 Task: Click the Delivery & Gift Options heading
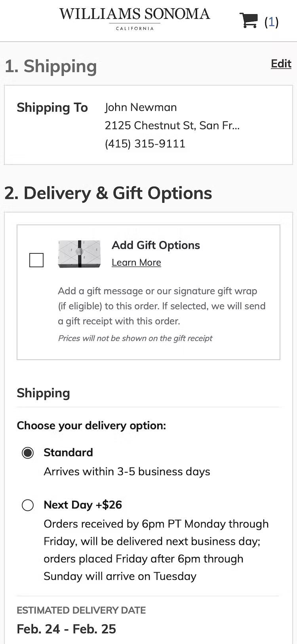[x=108, y=193]
